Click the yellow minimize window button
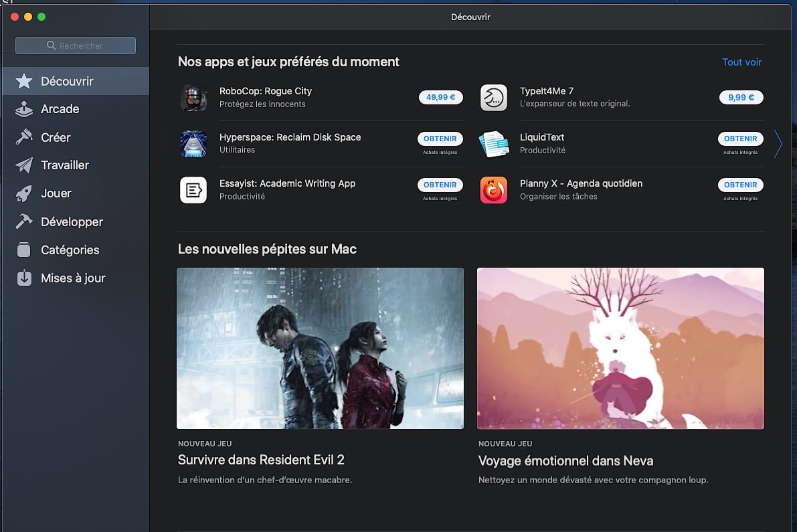797x532 pixels. point(28,17)
